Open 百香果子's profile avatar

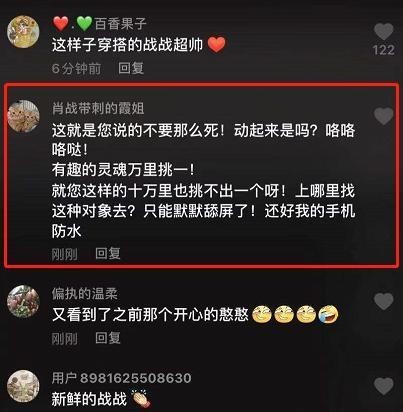[x=23, y=32]
